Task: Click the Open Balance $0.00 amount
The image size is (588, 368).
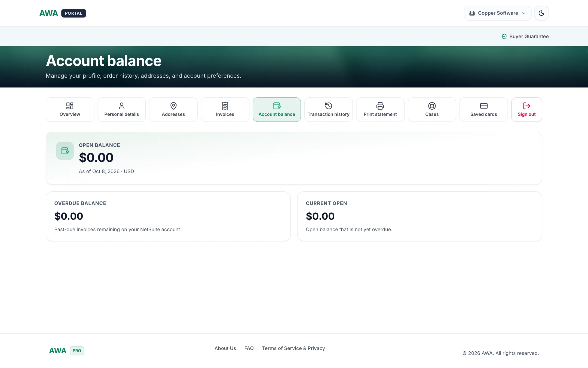Action: pos(96,158)
